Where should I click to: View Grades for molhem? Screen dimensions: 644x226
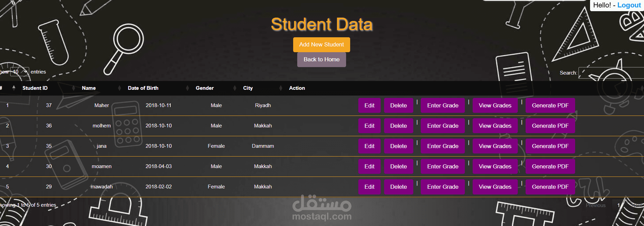pos(495,126)
